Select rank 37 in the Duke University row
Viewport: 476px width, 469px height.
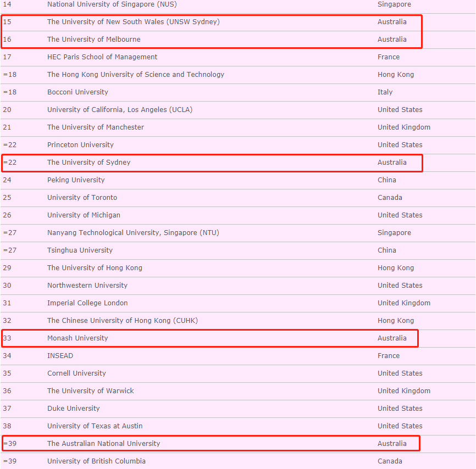click(x=7, y=409)
